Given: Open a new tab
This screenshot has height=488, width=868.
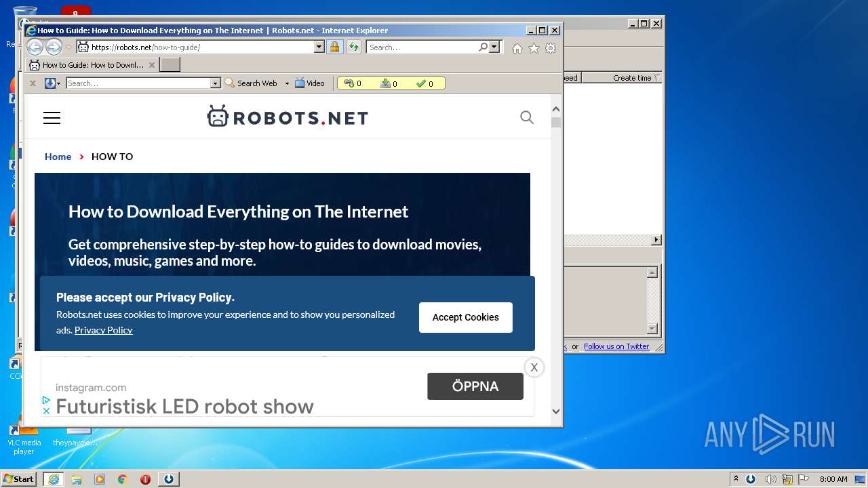Looking at the screenshot, I should (170, 65).
